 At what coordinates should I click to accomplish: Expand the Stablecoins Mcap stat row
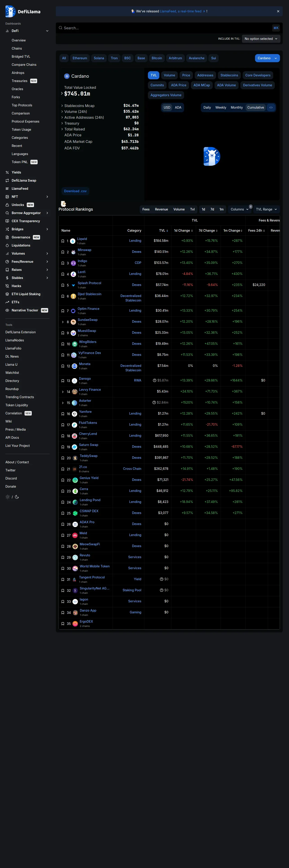(x=62, y=106)
